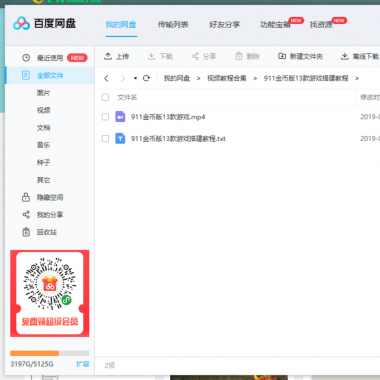Toggle the select-all checkbox
Viewport: 380px width, 380px height.
click(x=105, y=97)
